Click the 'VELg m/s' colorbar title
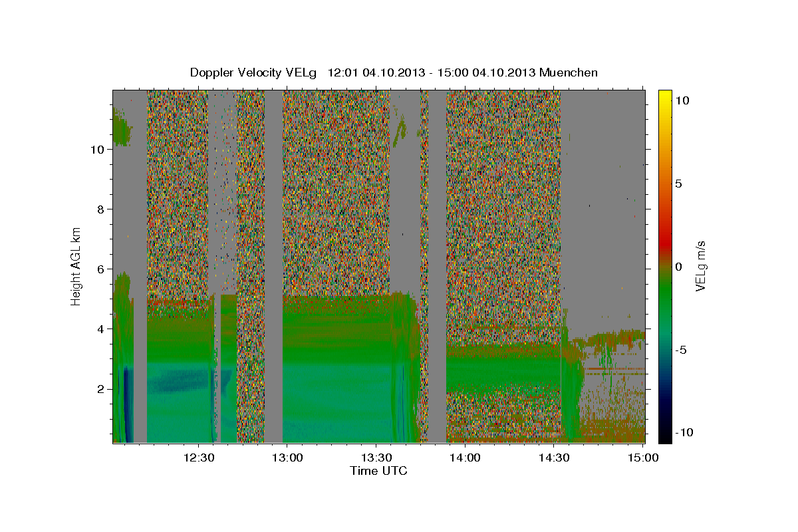798x532 pixels. pos(701,266)
